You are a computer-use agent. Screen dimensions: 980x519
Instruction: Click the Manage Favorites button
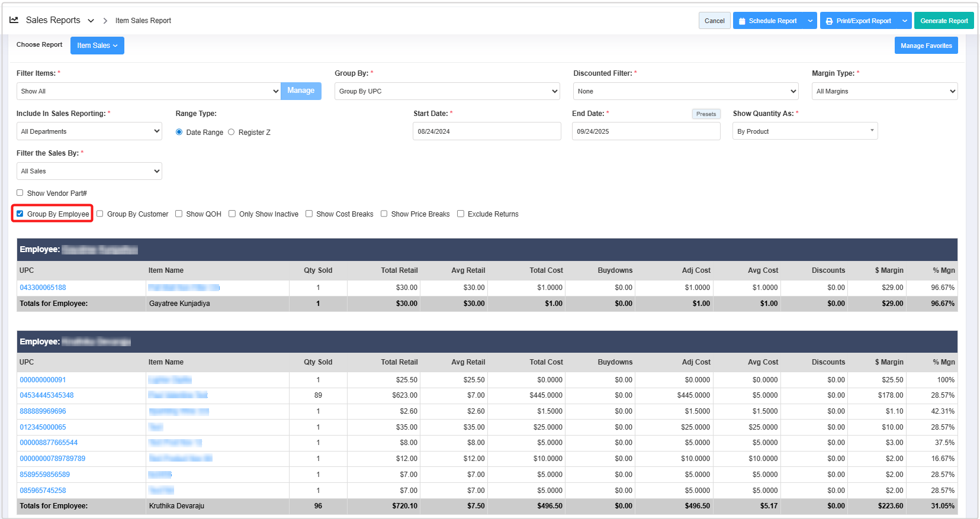click(x=926, y=46)
